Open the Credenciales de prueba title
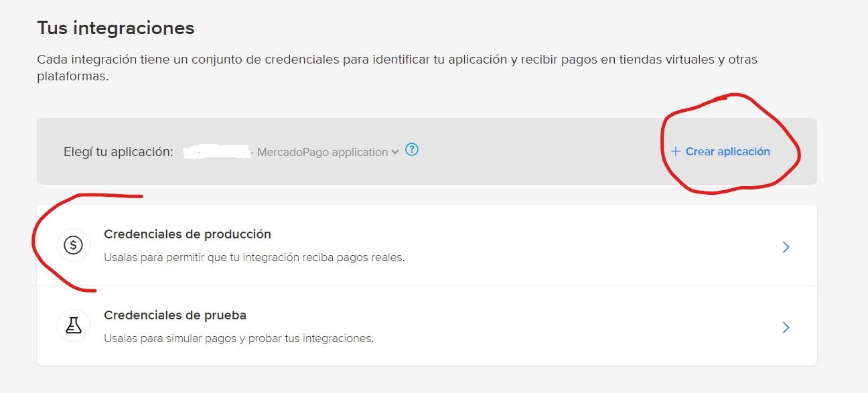The image size is (868, 393). (175, 315)
